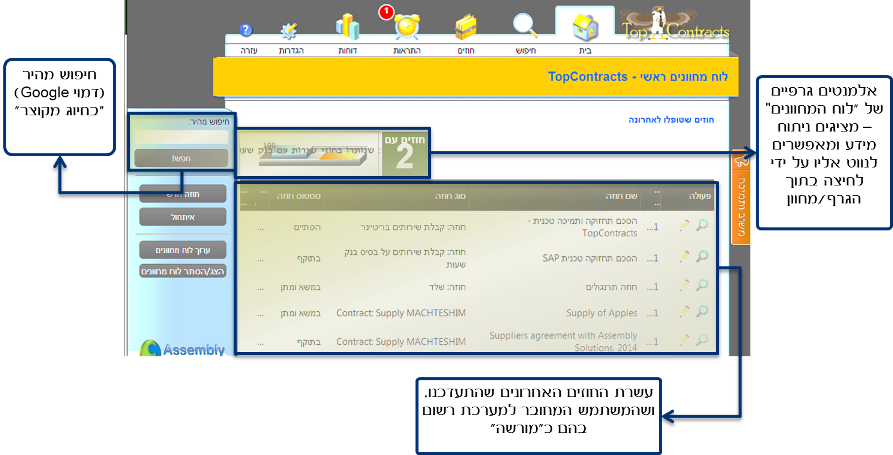The height and width of the screenshot is (455, 893).
Task: Click 'בתוקף' status in Suppliers agreement row
Action: click(x=309, y=342)
